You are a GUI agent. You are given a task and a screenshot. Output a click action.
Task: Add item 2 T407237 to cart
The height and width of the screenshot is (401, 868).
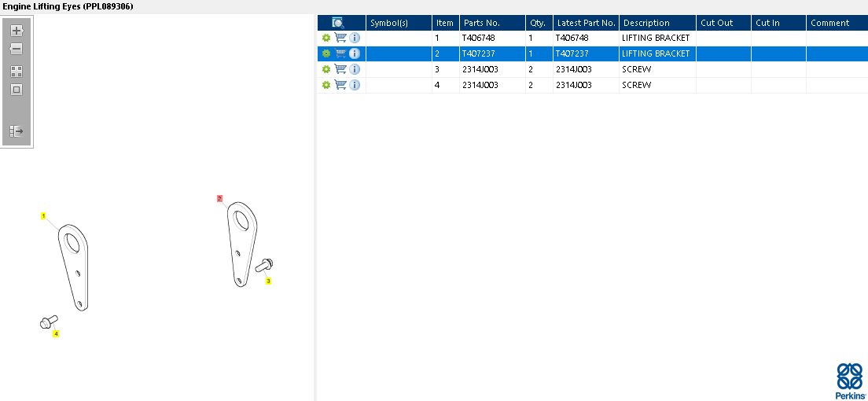[340, 53]
